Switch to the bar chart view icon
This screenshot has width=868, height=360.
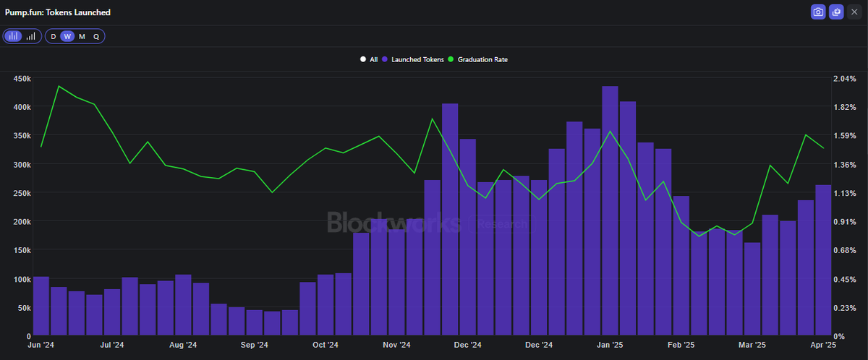coord(14,36)
